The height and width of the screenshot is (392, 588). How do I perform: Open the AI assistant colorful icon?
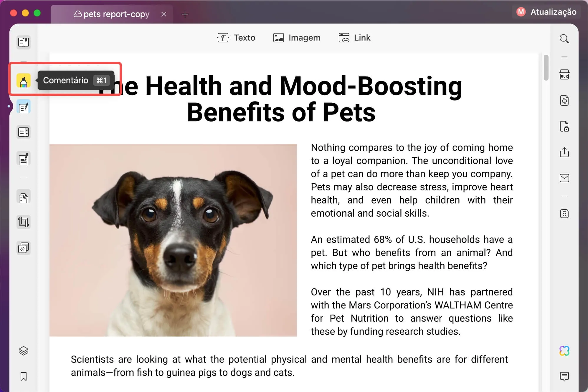click(x=564, y=351)
